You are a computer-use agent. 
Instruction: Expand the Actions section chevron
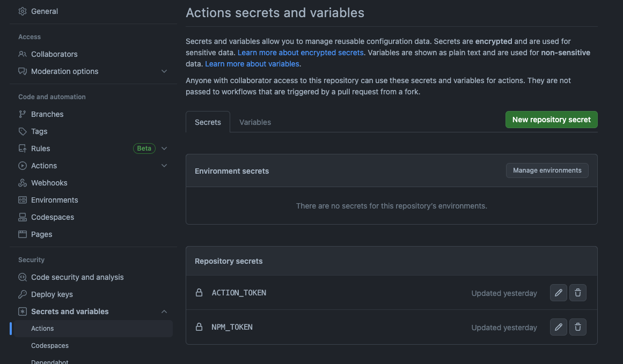tap(164, 166)
